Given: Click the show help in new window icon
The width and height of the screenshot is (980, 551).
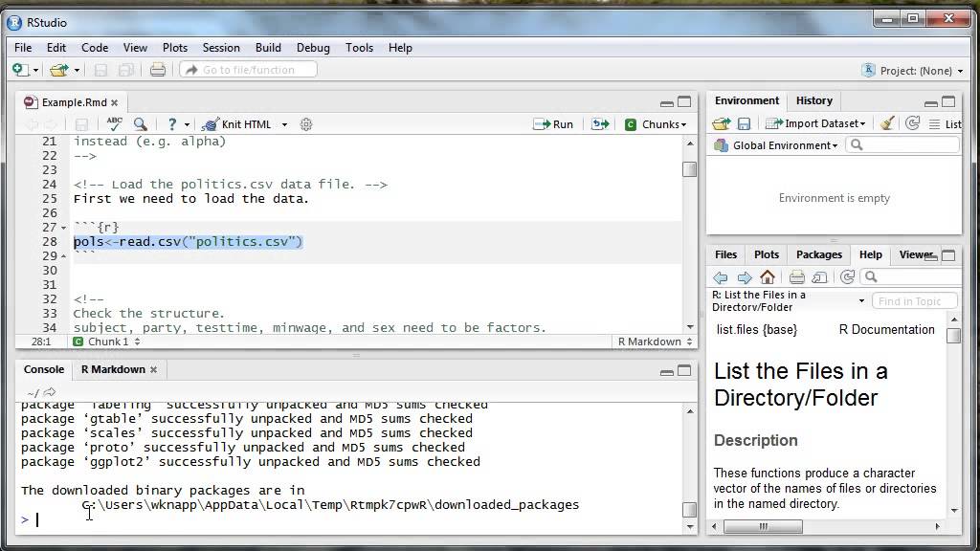Looking at the screenshot, I should pos(819,276).
